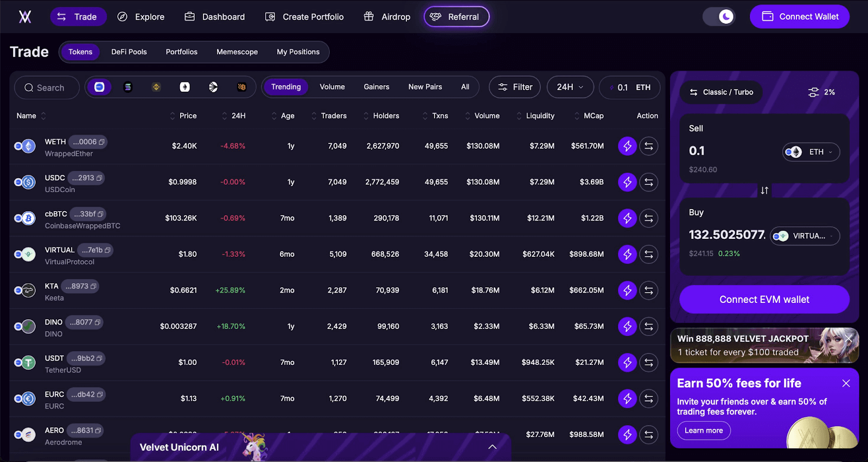The width and height of the screenshot is (868, 462).
Task: Toggle dark mode switch
Action: tap(719, 17)
